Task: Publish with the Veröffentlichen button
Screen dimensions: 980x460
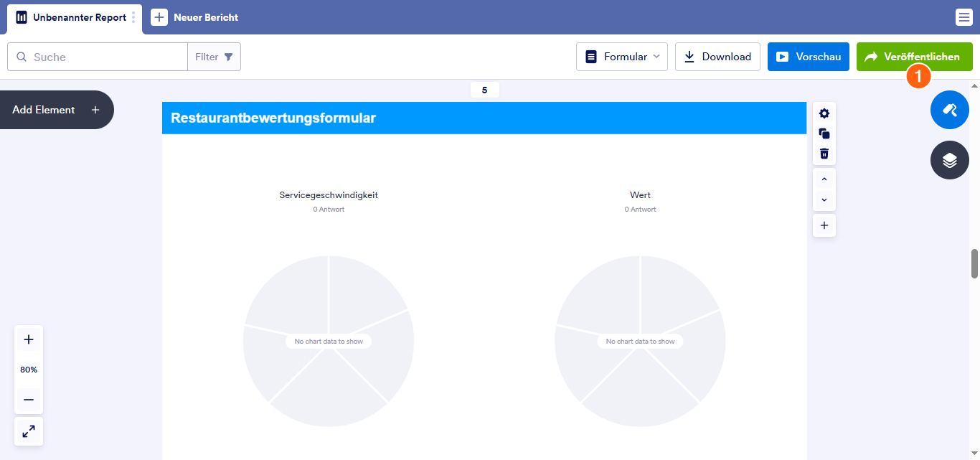Action: tap(913, 56)
